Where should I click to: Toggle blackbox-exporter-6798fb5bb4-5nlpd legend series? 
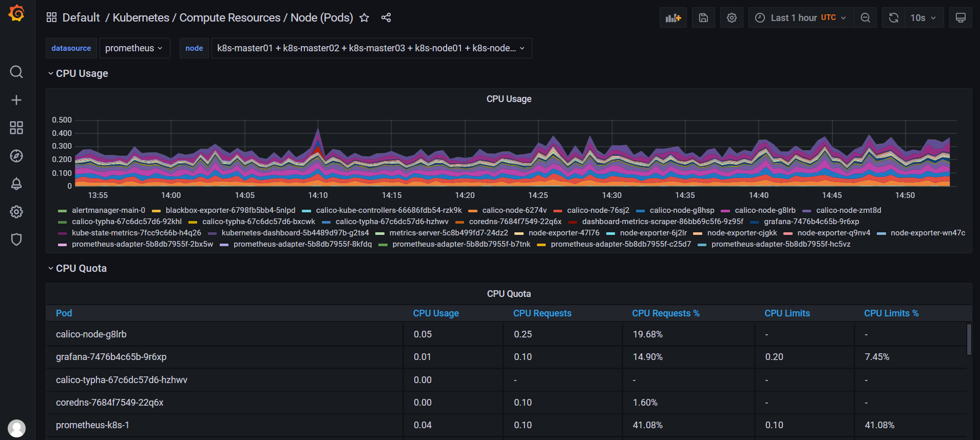230,210
